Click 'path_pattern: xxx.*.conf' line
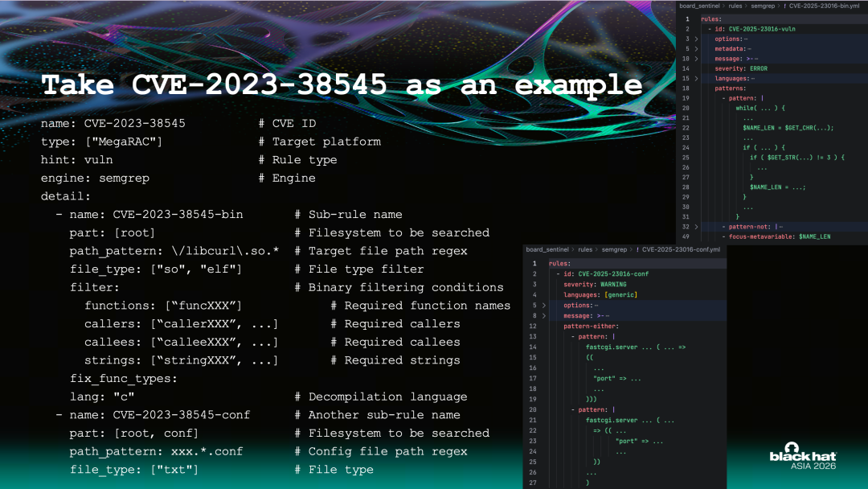Screen dimensions: 868x489 (156, 452)
